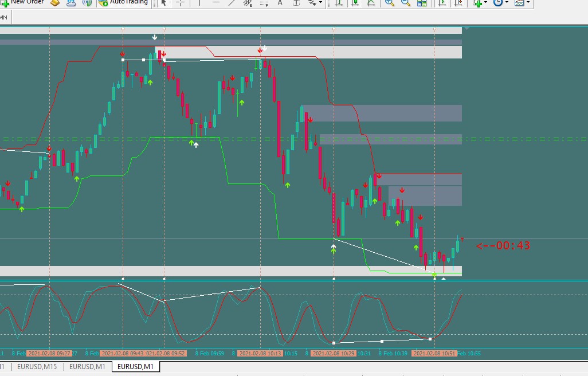The width and height of the screenshot is (588, 376).
Task: Click the red 00:43 countdown label
Action: point(503,245)
